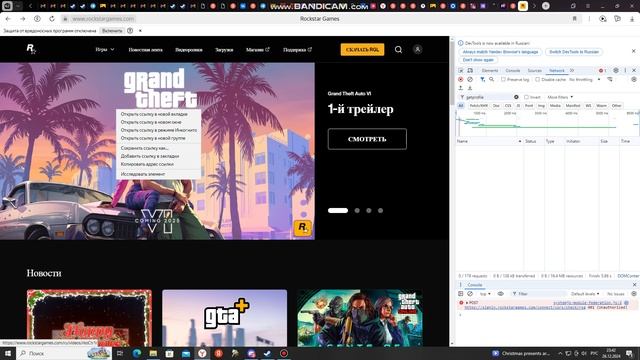Click the network timeline overview graph
640x360 pixels.
[x=547, y=123]
